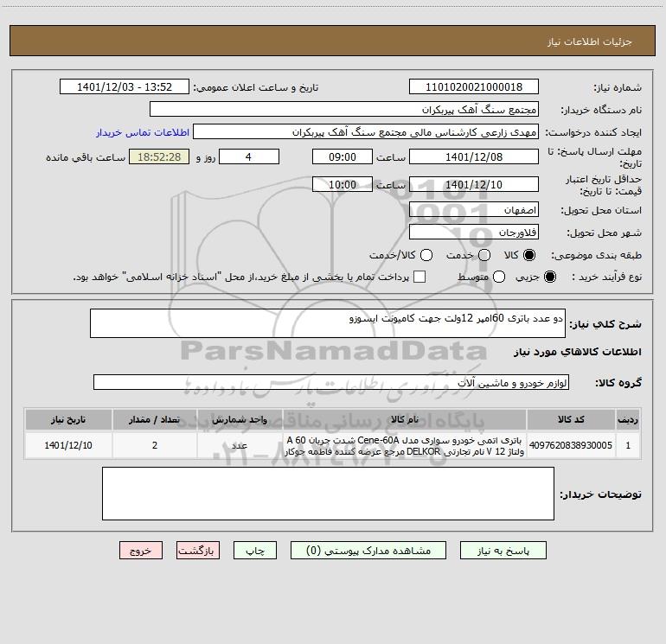Screen dimensions: 666x644
Task: Click the شرح کلی نیاز text area
Action: click(x=328, y=323)
